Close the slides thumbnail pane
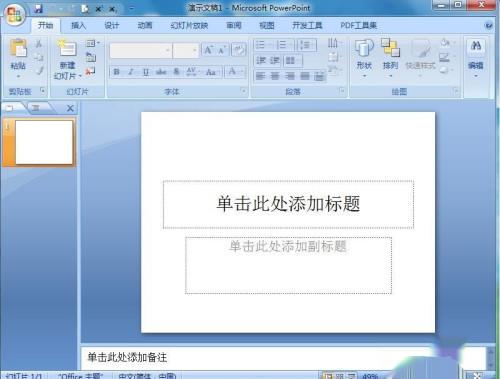This screenshot has height=379, width=500. tap(70, 108)
